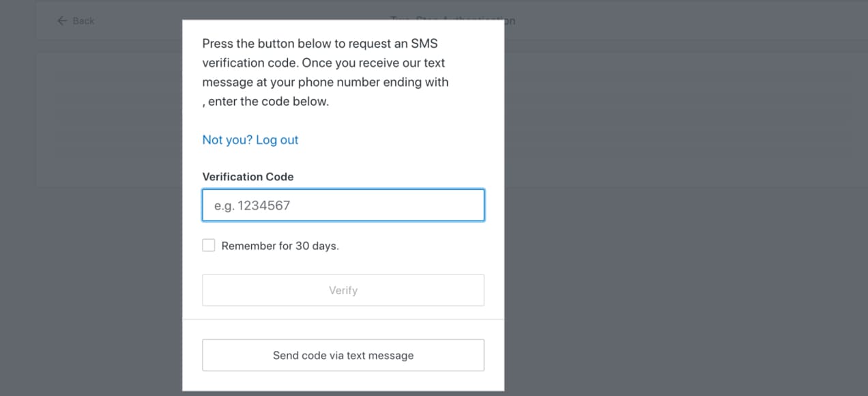Click the Not you? Log out link
868x396 pixels.
point(250,139)
